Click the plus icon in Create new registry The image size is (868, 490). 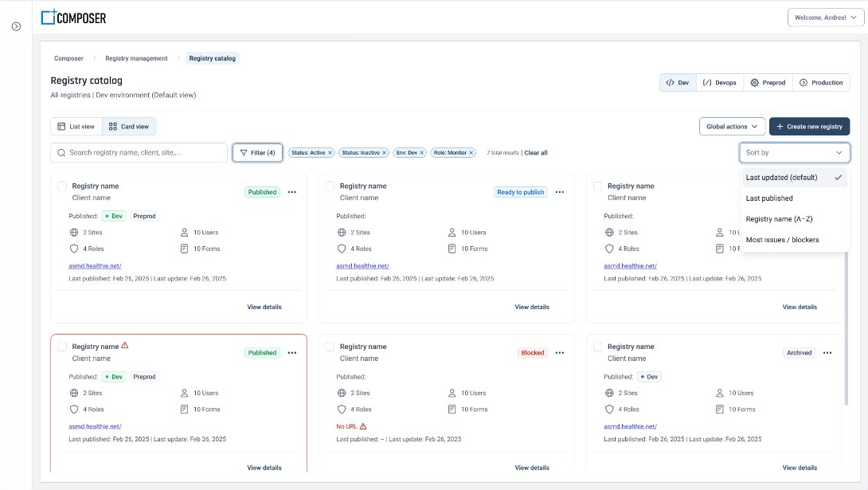point(780,127)
